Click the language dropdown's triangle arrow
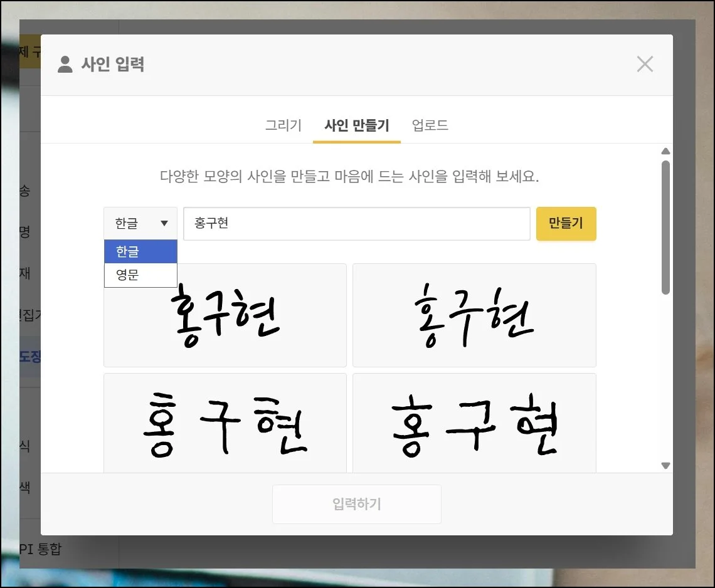This screenshot has width=715, height=588. 164,224
